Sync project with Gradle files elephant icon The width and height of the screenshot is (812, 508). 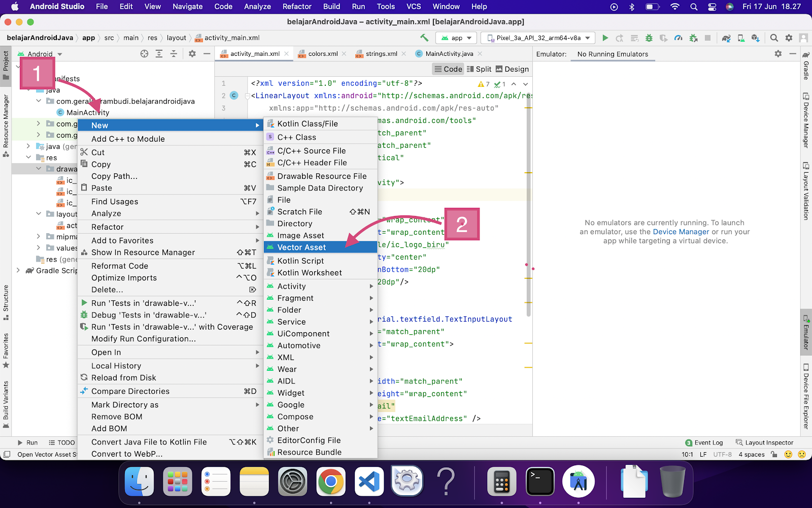[x=726, y=38]
